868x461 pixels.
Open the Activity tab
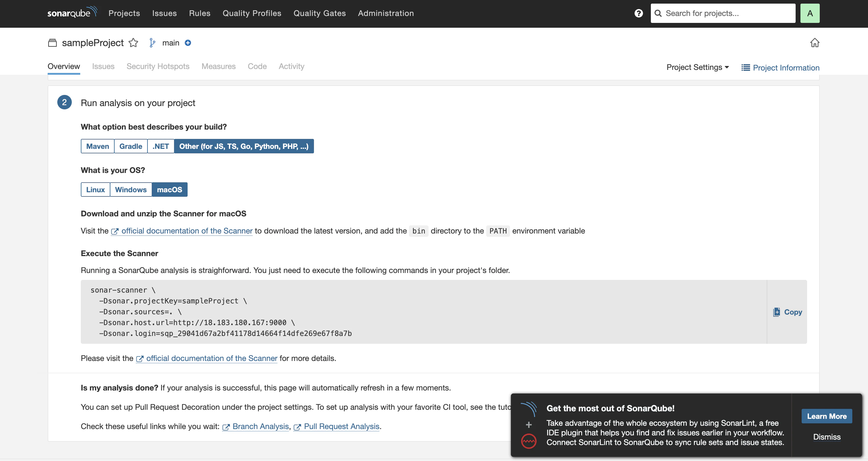pyautogui.click(x=291, y=66)
